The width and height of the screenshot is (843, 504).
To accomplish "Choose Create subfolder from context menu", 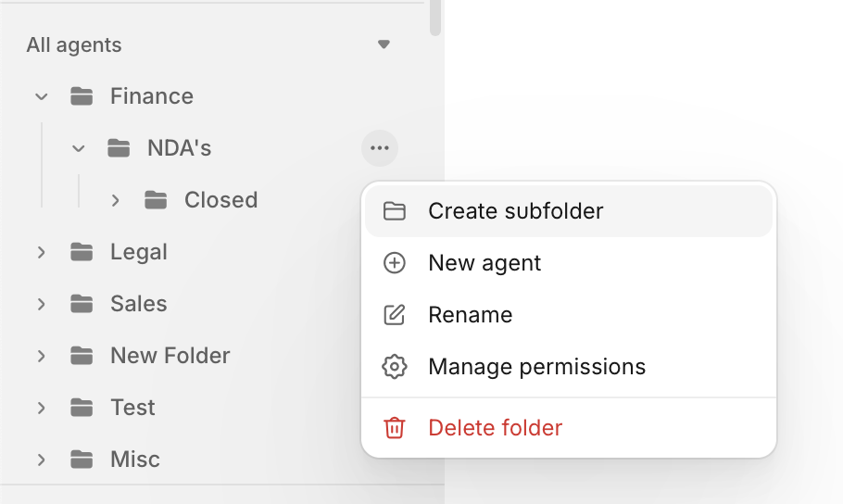I will click(569, 211).
